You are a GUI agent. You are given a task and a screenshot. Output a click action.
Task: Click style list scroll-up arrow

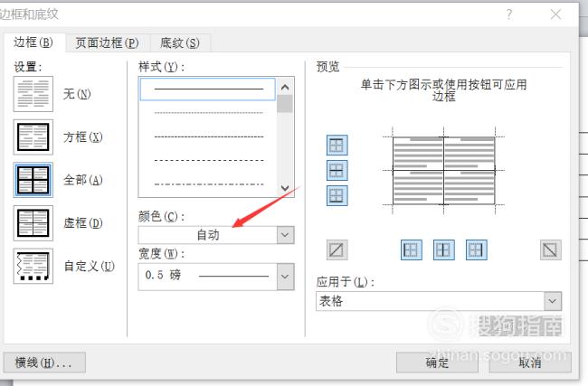point(285,87)
